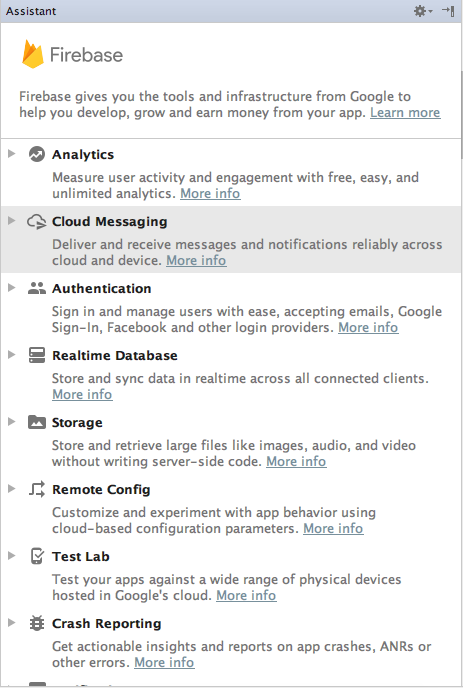Click the 'Get actionable insights' description
The height and width of the screenshot is (688, 463).
pos(242,654)
